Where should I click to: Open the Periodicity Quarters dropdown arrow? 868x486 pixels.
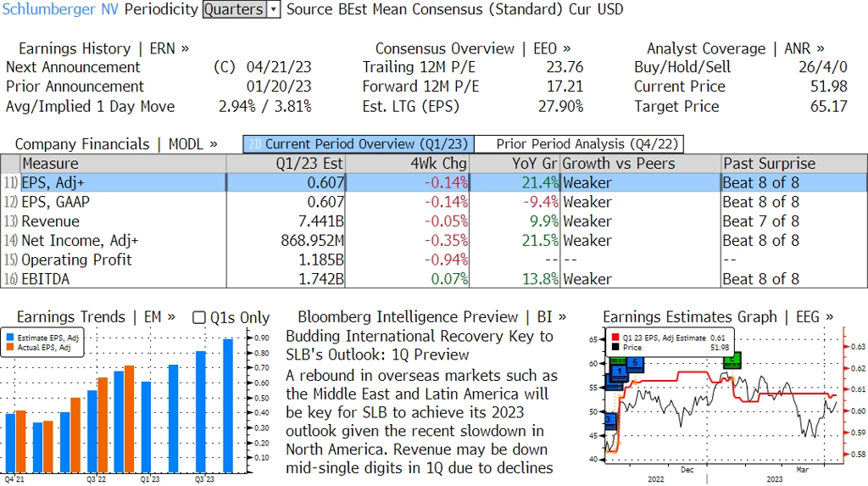pyautogui.click(x=274, y=9)
